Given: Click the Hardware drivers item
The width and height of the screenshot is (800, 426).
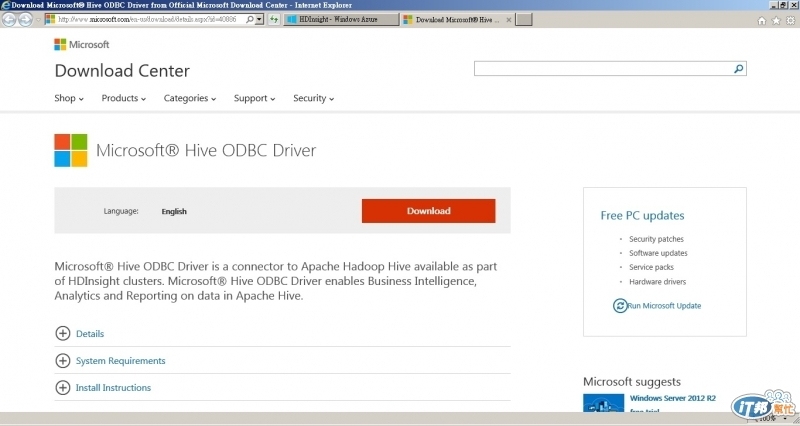Looking at the screenshot, I should [657, 282].
